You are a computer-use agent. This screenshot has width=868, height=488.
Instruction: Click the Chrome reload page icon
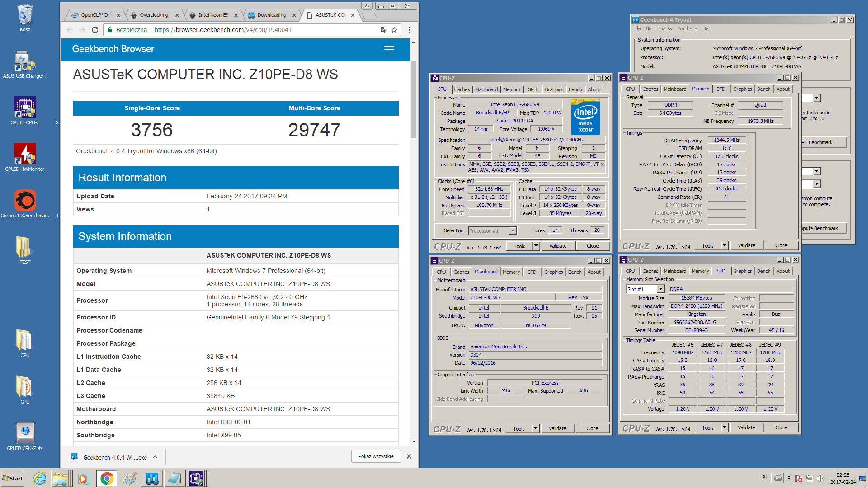95,30
